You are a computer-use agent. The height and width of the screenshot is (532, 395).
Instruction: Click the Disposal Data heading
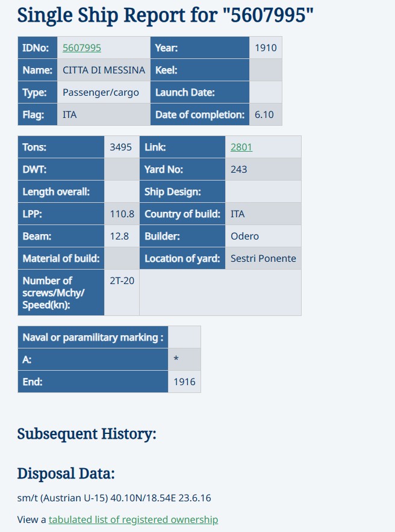(66, 474)
